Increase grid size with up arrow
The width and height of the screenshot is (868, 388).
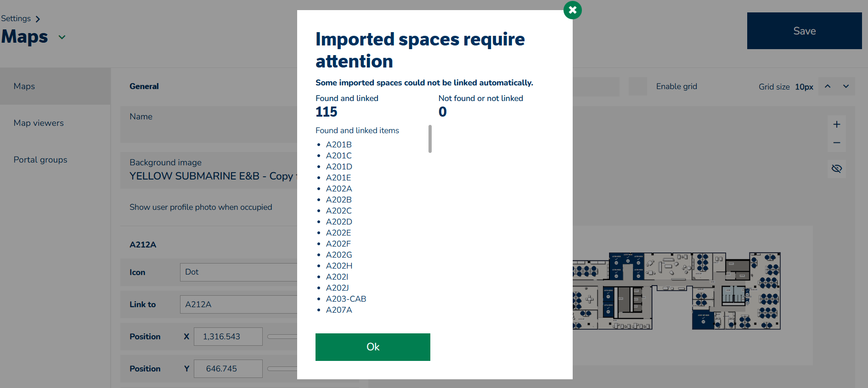[x=828, y=86]
